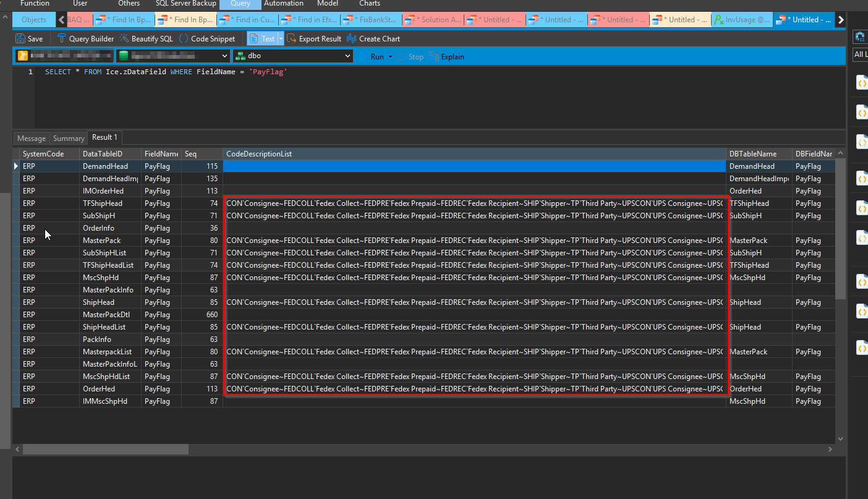Open the User menu

click(80, 4)
